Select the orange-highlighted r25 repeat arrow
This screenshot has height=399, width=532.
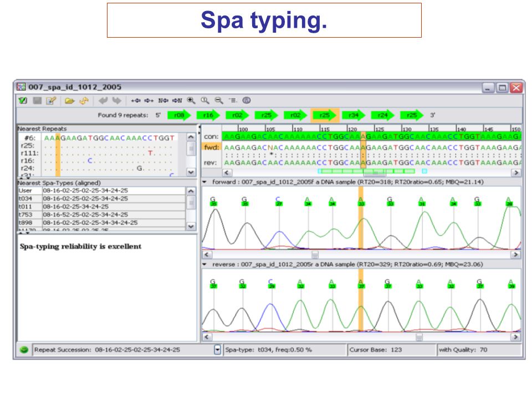click(325, 115)
